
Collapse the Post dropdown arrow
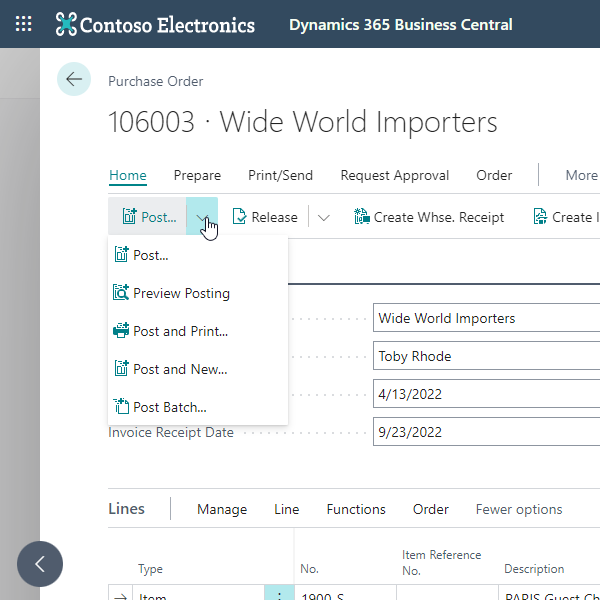[x=202, y=217]
